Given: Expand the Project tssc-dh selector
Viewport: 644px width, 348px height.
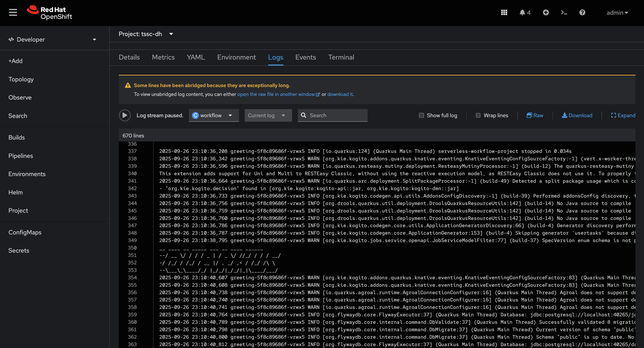Looking at the screenshot, I should (146, 34).
